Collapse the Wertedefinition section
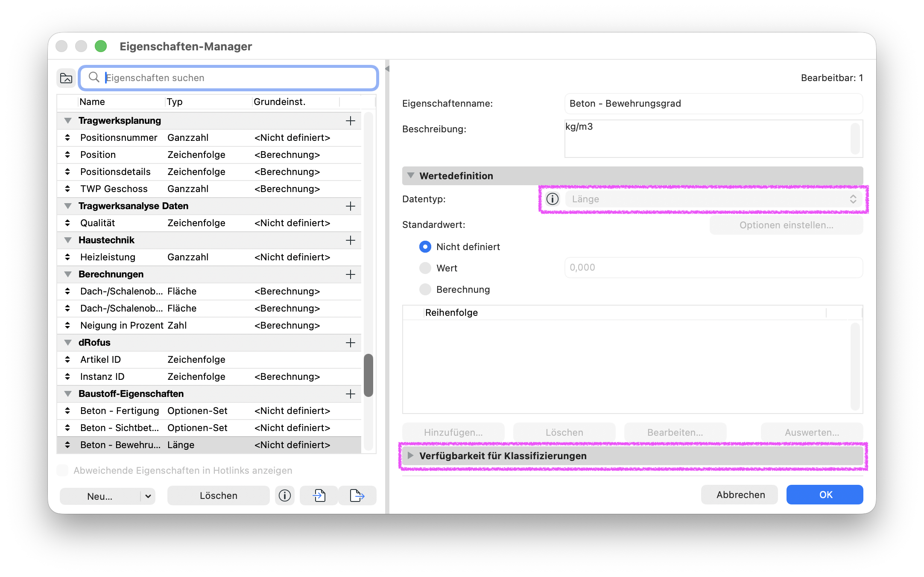The image size is (924, 577). tap(411, 175)
